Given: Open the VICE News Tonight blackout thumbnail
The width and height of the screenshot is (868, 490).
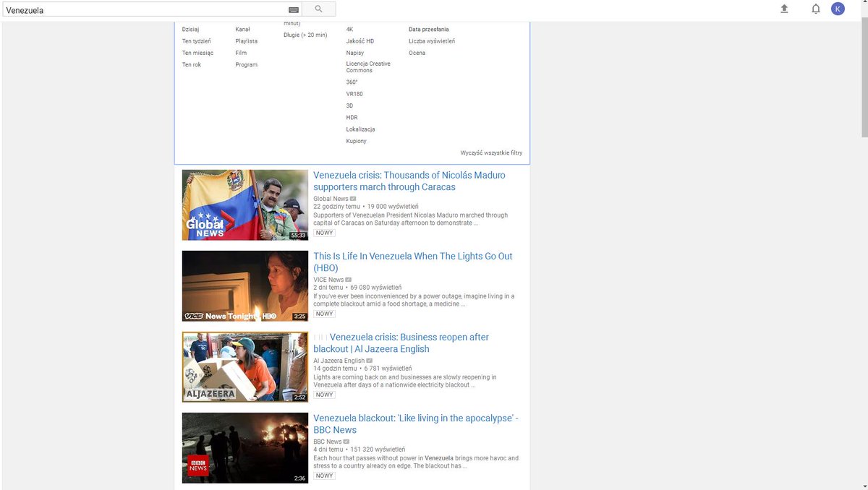Looking at the screenshot, I should [x=245, y=285].
